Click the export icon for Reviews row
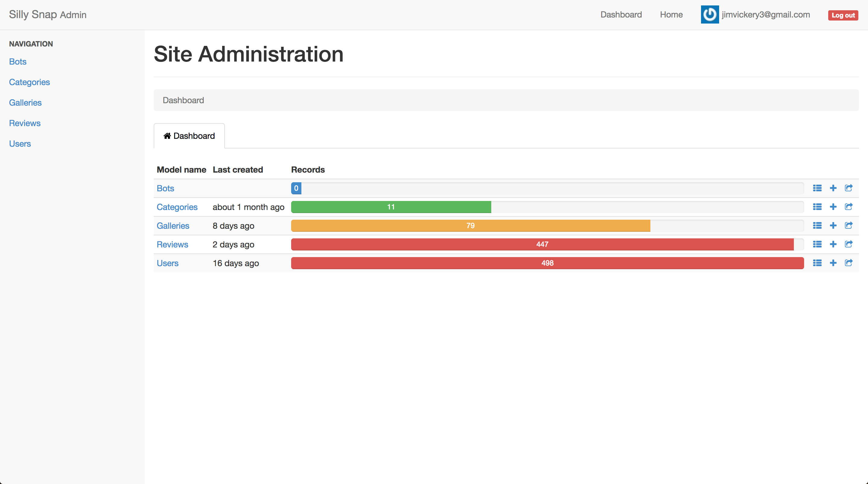The height and width of the screenshot is (484, 868). pos(848,244)
